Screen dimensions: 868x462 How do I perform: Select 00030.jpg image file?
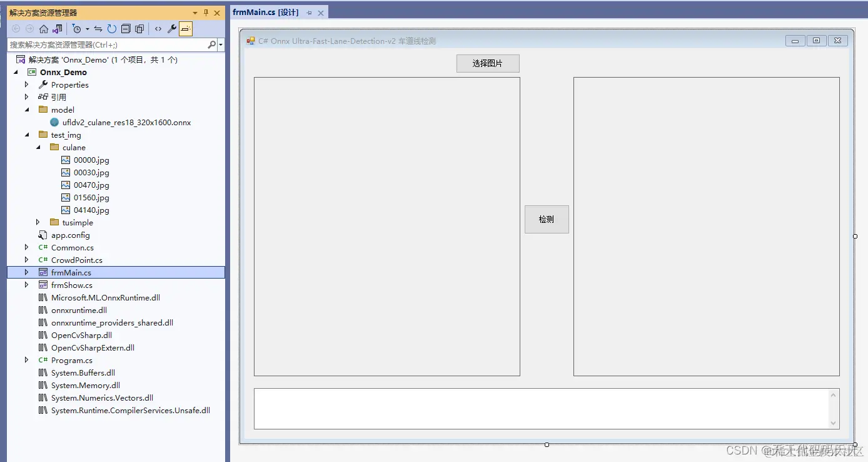pos(91,173)
